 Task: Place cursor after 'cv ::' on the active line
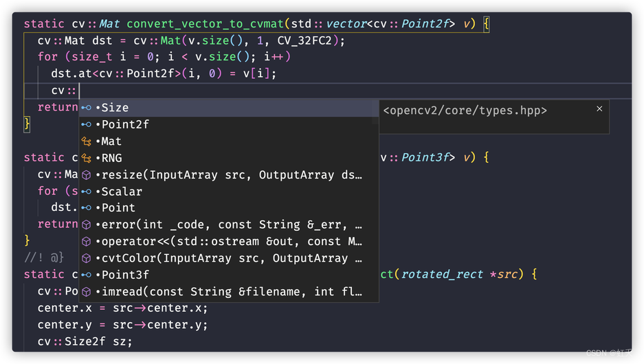(79, 91)
